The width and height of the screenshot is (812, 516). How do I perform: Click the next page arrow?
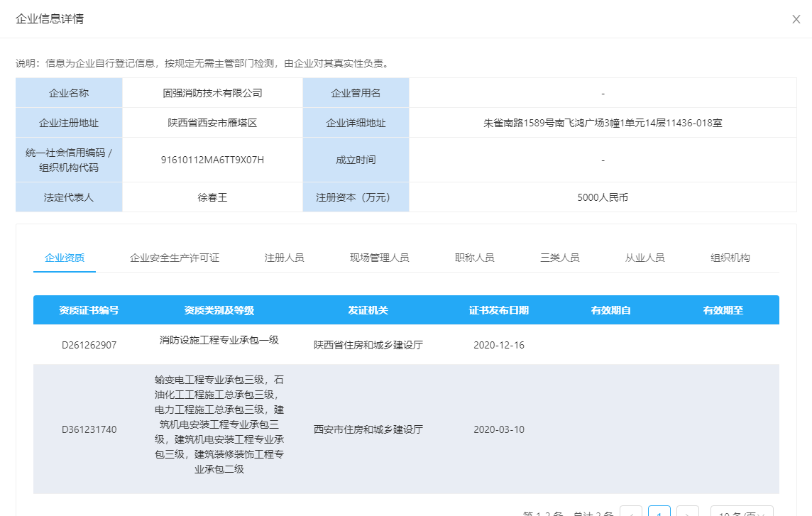(x=686, y=512)
